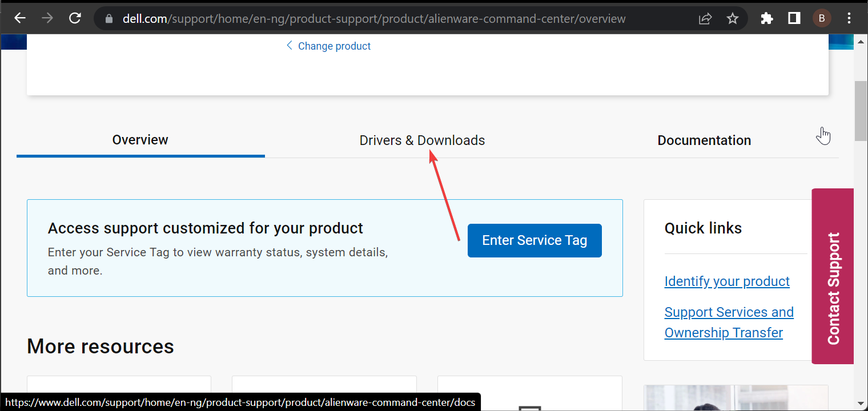Toggle the browser side panel

point(794,19)
